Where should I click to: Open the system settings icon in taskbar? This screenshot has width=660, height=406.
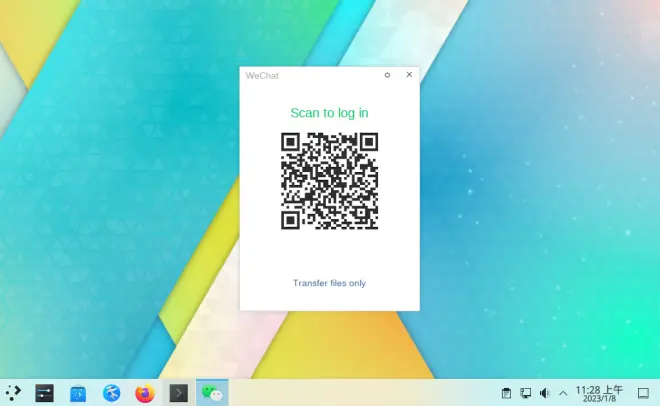[45, 393]
